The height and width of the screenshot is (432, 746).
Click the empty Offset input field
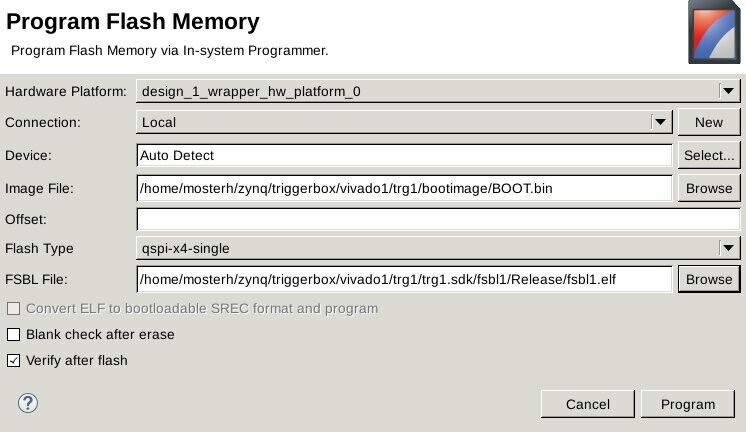point(438,219)
